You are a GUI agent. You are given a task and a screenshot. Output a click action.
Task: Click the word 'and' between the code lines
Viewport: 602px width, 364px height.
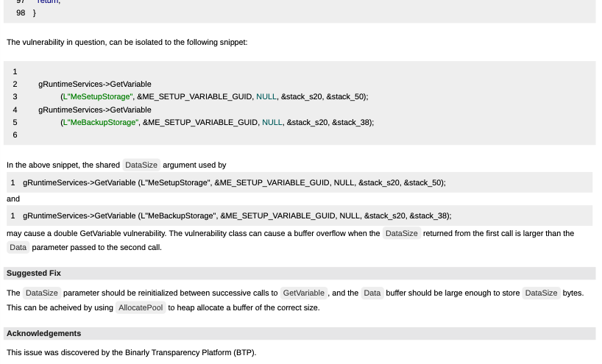pyautogui.click(x=13, y=199)
